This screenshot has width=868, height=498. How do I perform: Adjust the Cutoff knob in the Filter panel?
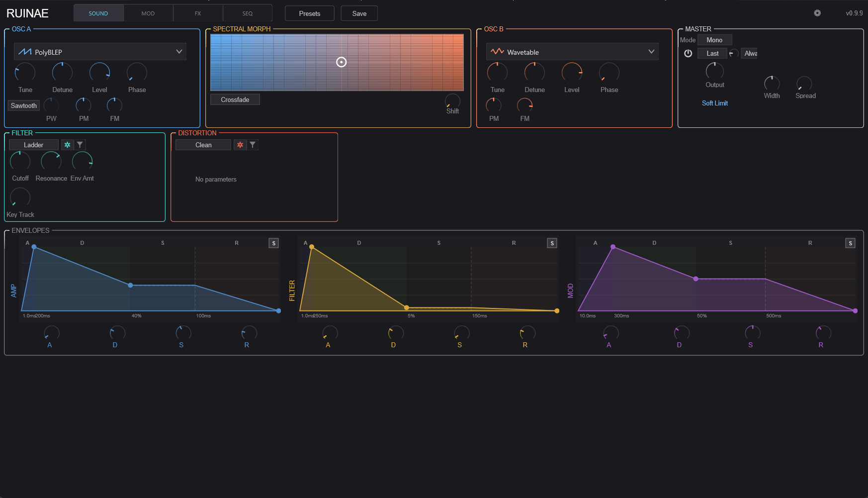pos(20,161)
